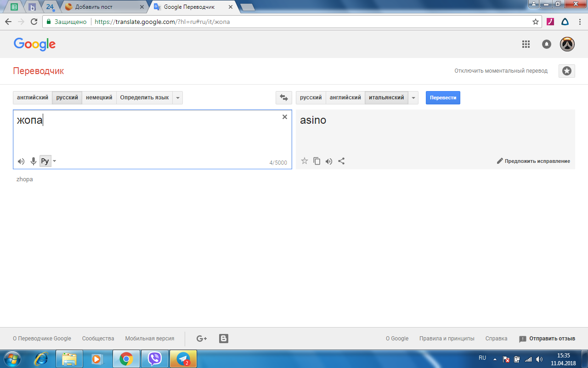Open Переводчик title link
The image size is (588, 368).
pos(39,71)
